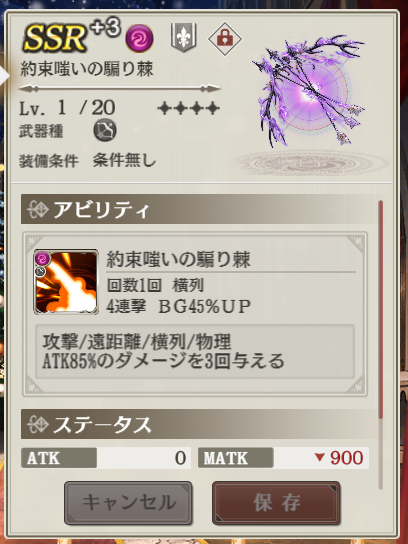Open the flaming arrow ability thumbnail
The image size is (408, 544).
coord(66,282)
